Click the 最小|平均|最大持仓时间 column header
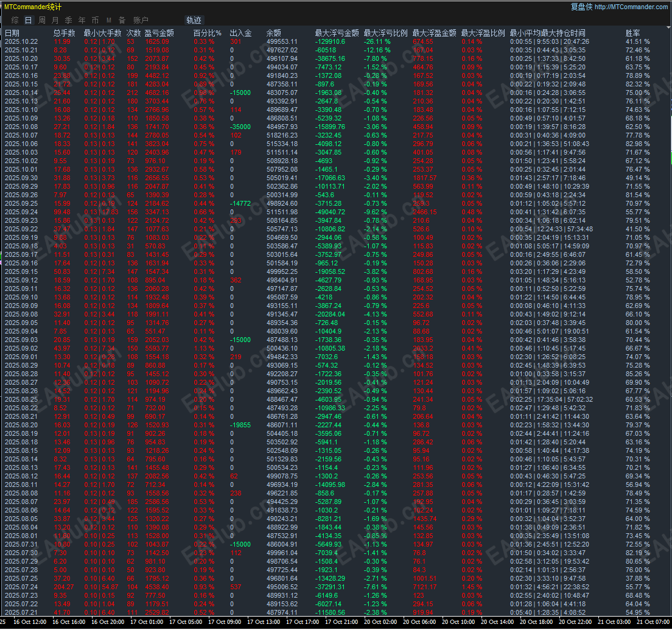Image resolution: width=672 pixels, height=630 pixels. 548,33
